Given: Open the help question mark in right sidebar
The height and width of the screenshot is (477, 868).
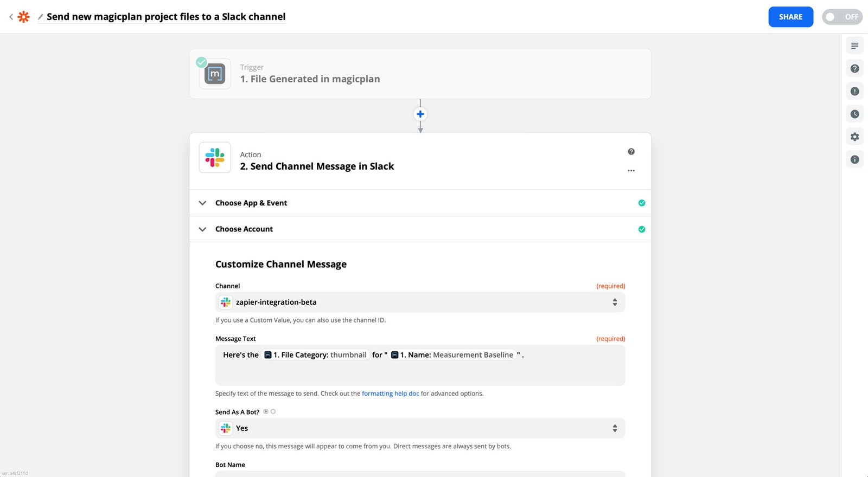Looking at the screenshot, I should tap(854, 69).
